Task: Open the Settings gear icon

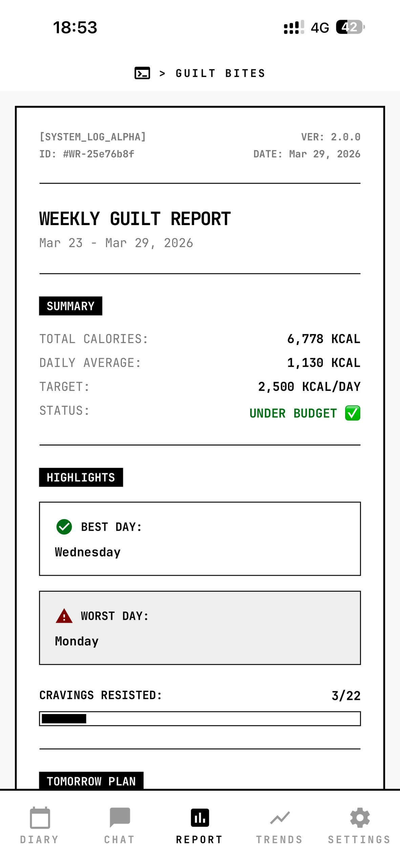Action: coord(360,817)
